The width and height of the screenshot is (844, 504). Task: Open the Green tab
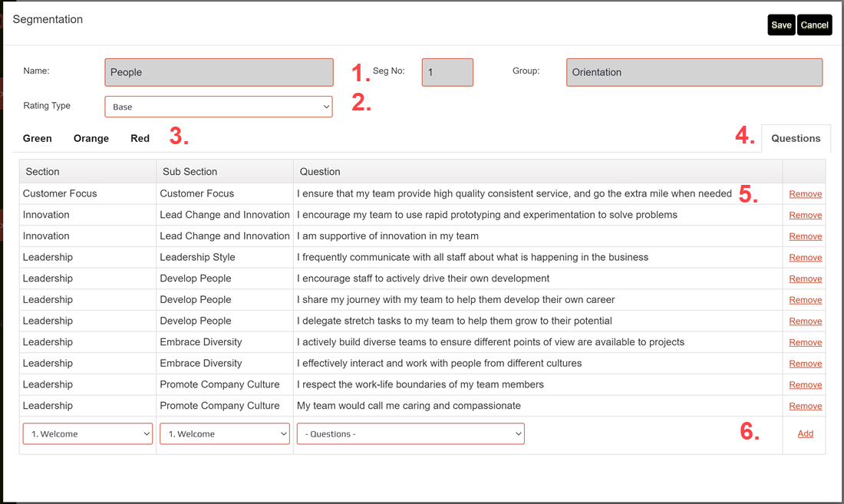coord(37,138)
